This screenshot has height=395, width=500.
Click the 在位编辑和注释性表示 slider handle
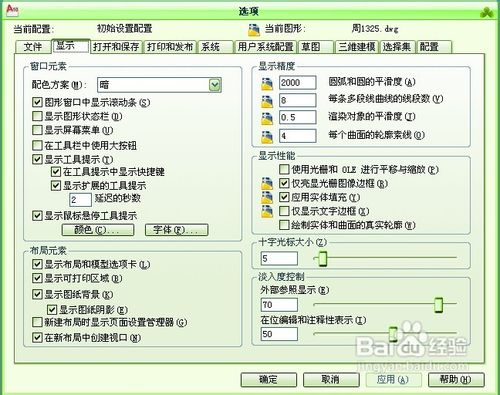click(x=393, y=334)
